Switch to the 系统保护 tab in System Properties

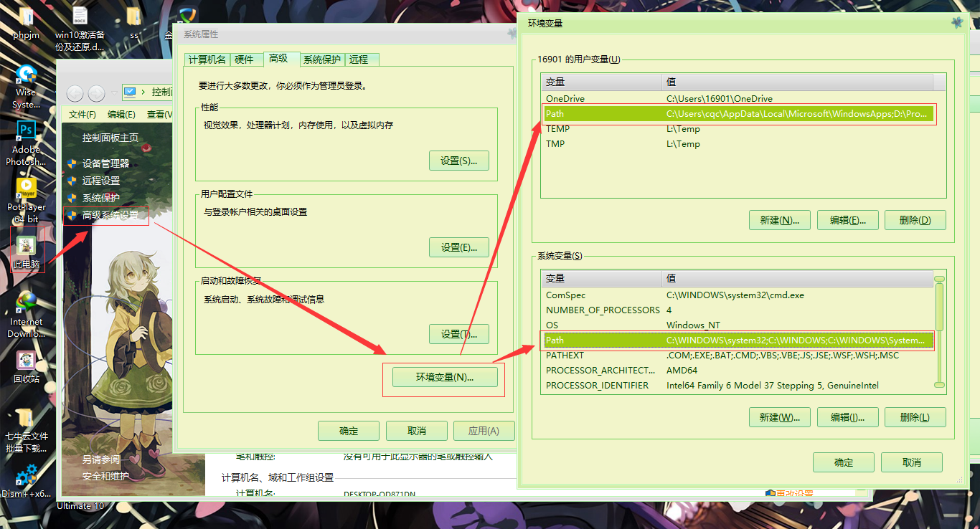322,59
